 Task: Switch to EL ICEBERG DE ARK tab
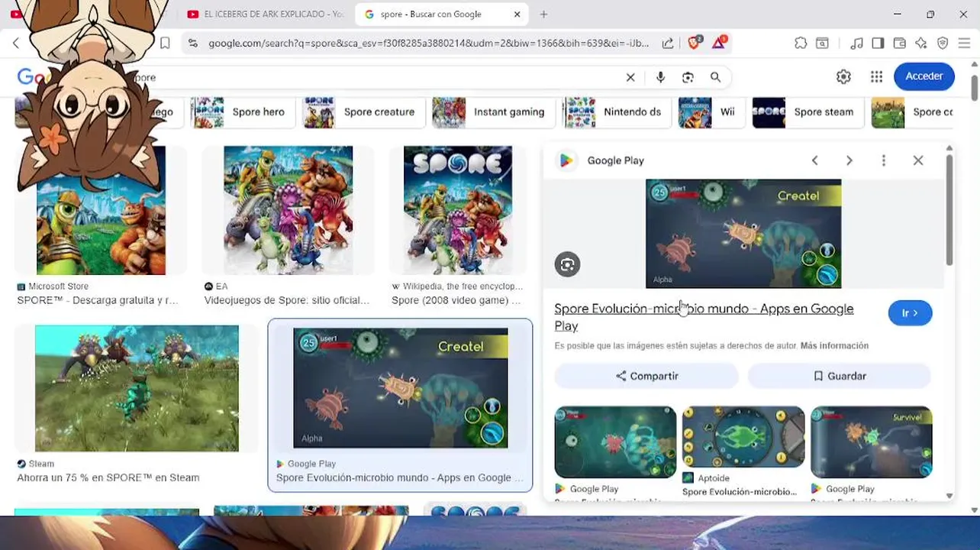pos(265,15)
